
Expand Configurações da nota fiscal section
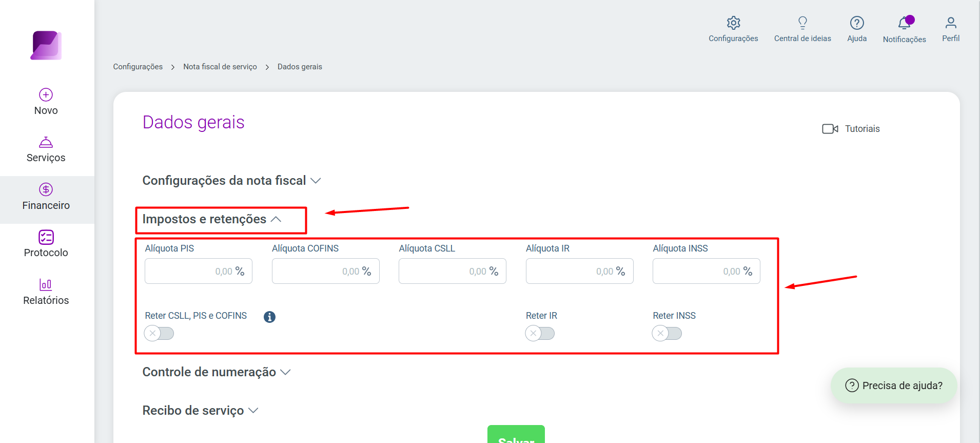click(x=231, y=181)
